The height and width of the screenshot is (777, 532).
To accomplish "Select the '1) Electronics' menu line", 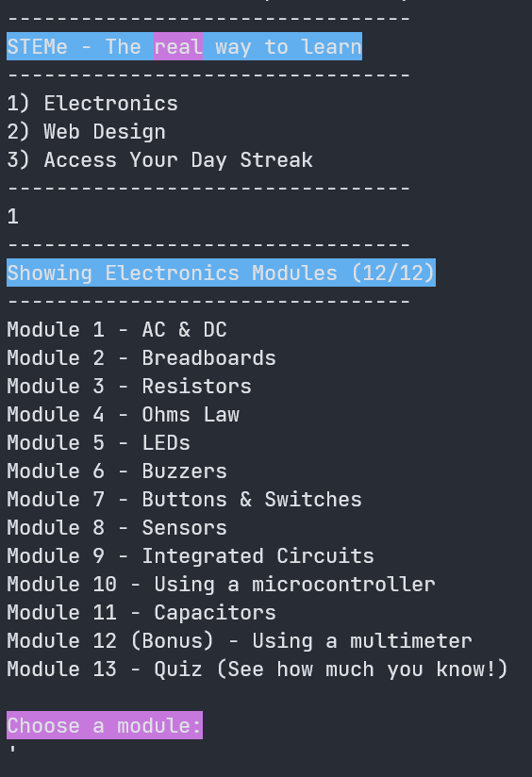I will click(92, 104).
